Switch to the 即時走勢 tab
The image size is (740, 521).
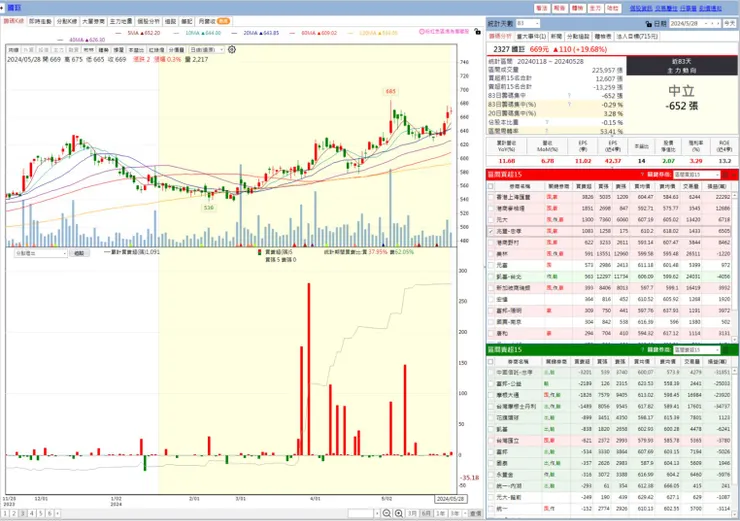tap(41, 21)
